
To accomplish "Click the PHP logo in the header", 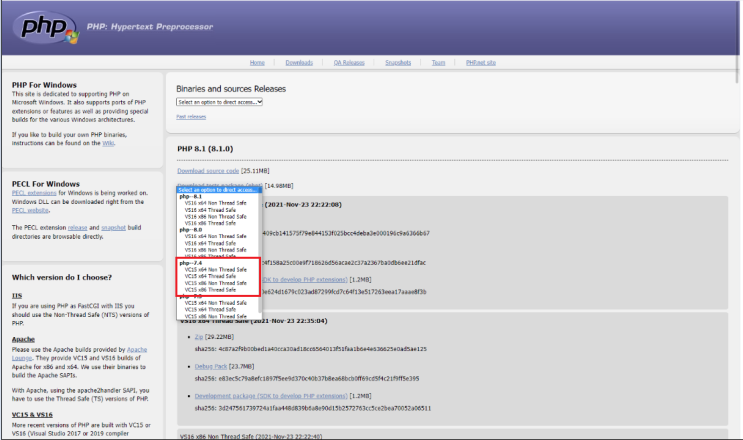I will pos(46,27).
